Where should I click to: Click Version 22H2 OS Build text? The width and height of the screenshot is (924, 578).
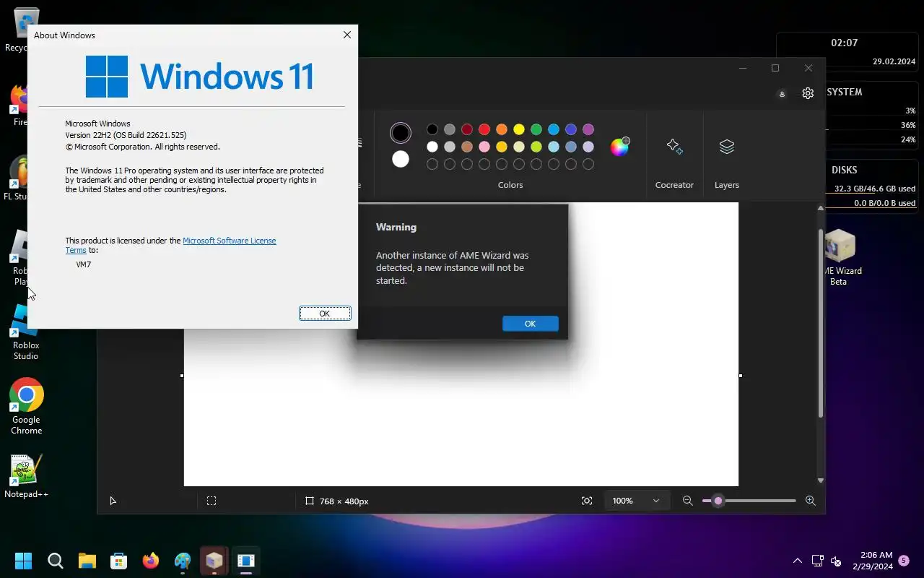tap(126, 135)
